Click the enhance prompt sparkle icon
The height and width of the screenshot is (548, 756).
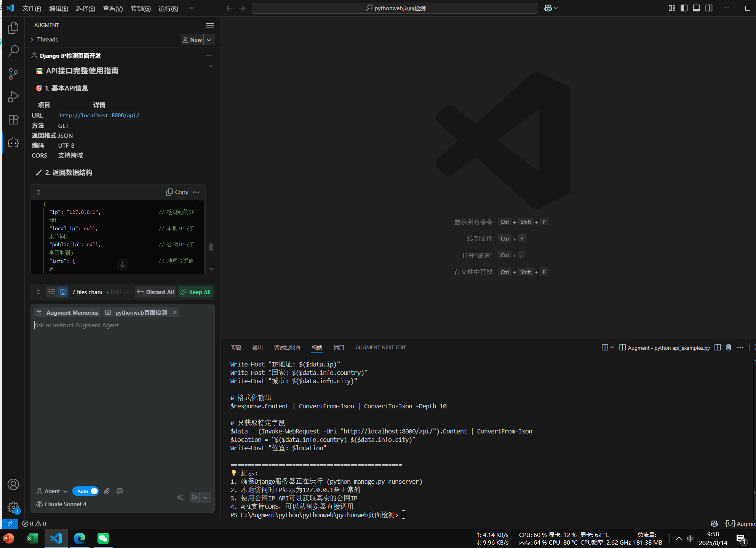180,497
